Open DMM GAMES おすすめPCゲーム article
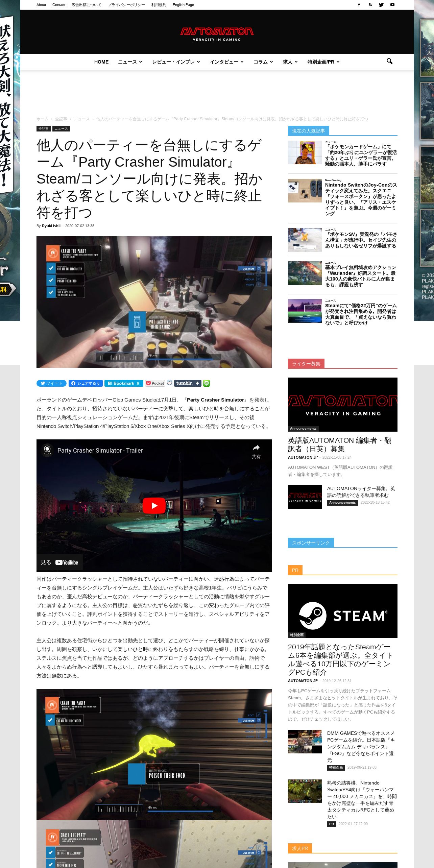The width and height of the screenshot is (434, 868). coord(361,747)
